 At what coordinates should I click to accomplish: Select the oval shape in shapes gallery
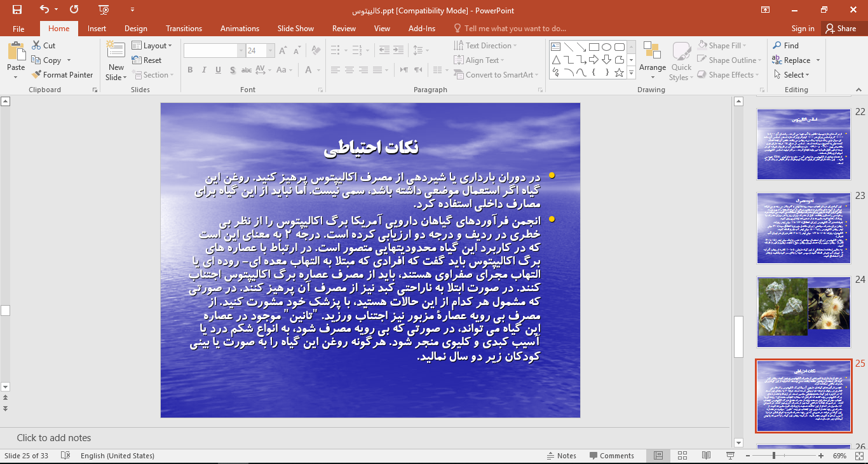pos(607,46)
